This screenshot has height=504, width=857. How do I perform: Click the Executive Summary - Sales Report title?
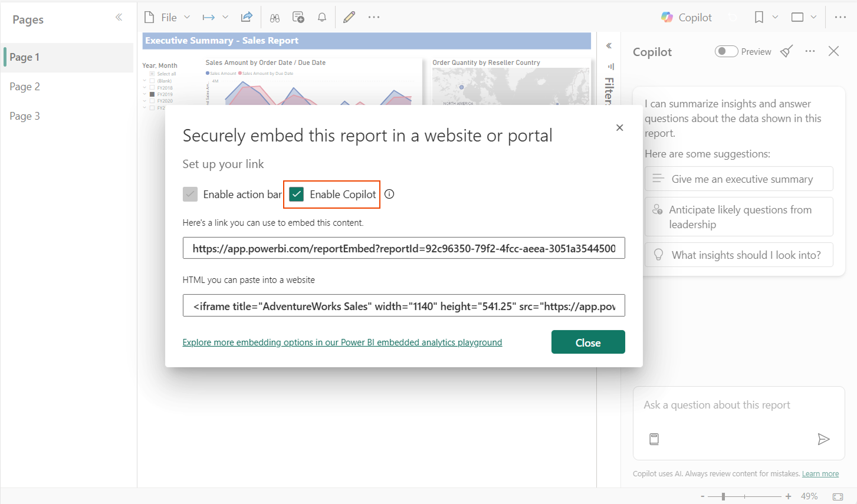coord(222,41)
